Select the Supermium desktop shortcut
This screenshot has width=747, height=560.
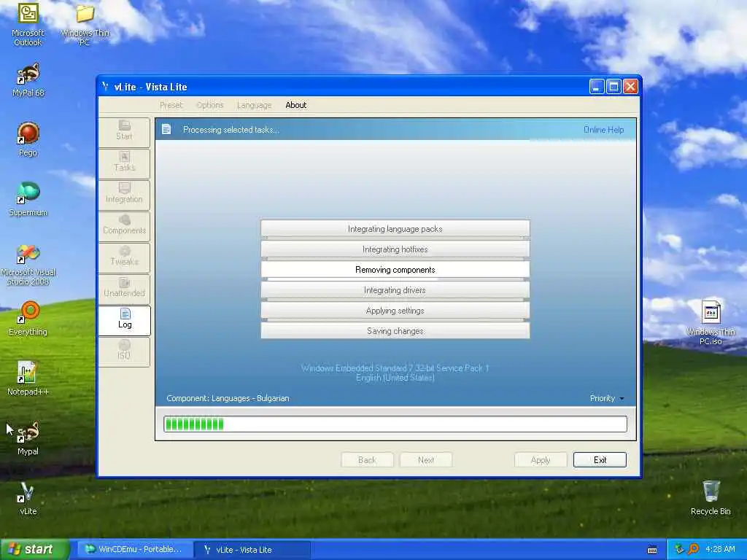[28, 199]
